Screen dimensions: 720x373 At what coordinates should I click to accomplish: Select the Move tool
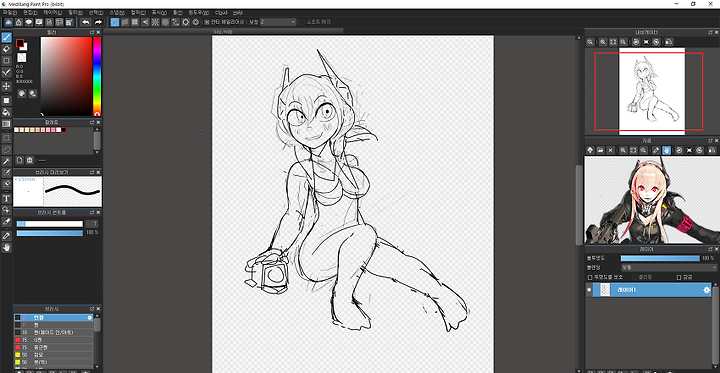(6, 86)
